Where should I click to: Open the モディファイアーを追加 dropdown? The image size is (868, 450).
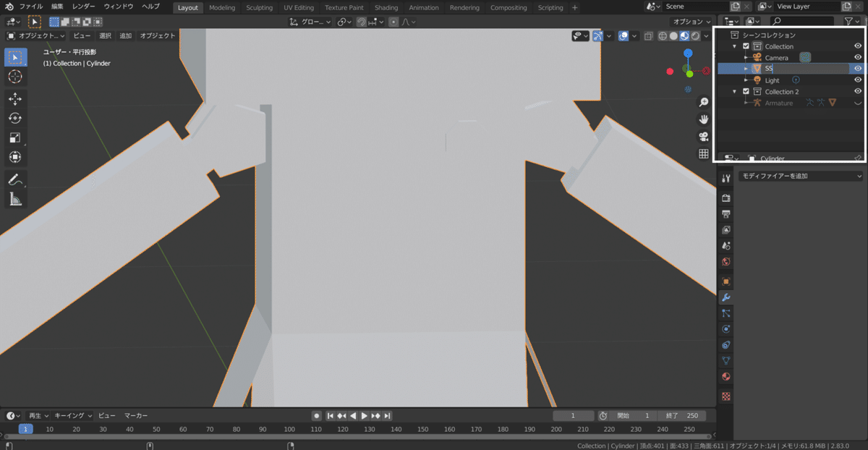tap(801, 176)
